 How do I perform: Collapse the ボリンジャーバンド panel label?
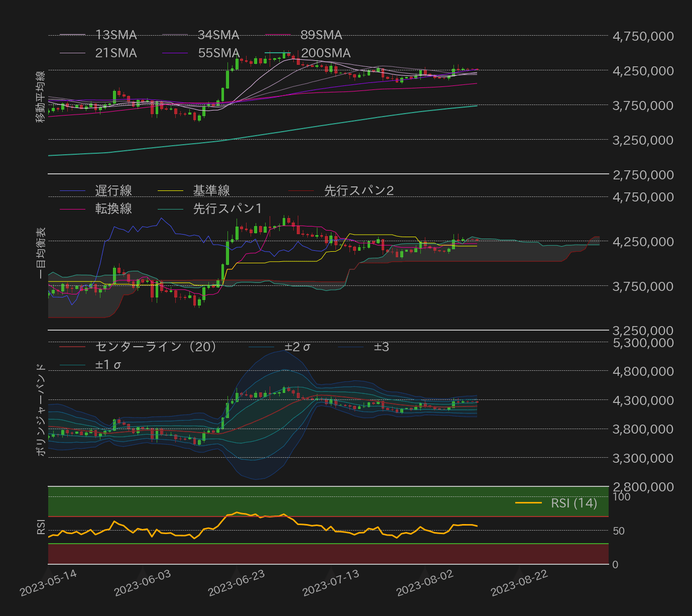point(40,409)
